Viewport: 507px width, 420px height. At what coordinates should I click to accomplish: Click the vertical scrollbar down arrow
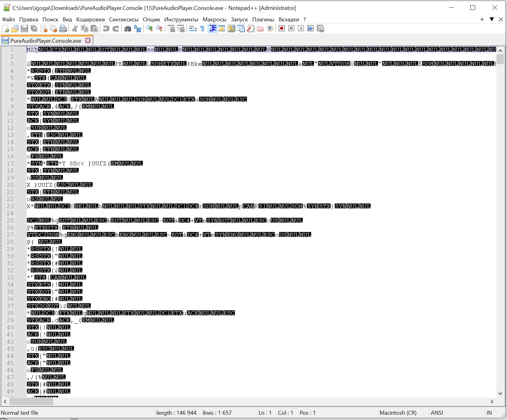pyautogui.click(x=500, y=393)
